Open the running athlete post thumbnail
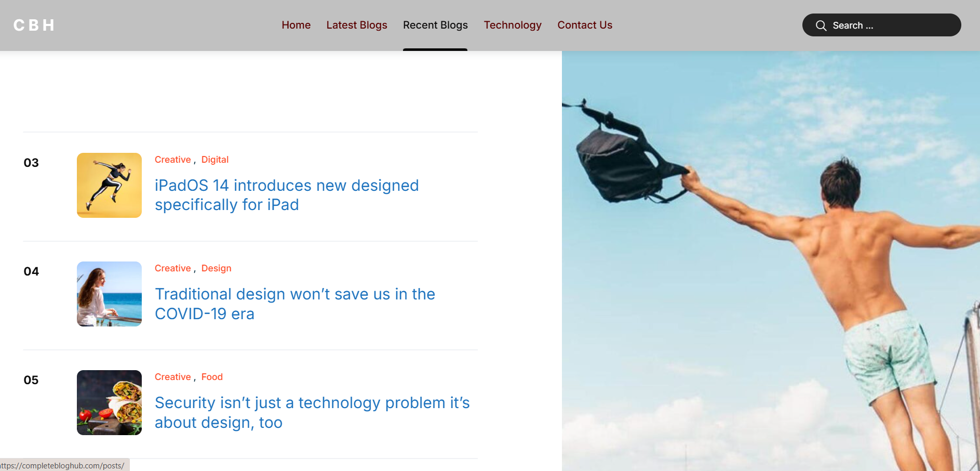Image resolution: width=980 pixels, height=471 pixels. click(x=109, y=185)
